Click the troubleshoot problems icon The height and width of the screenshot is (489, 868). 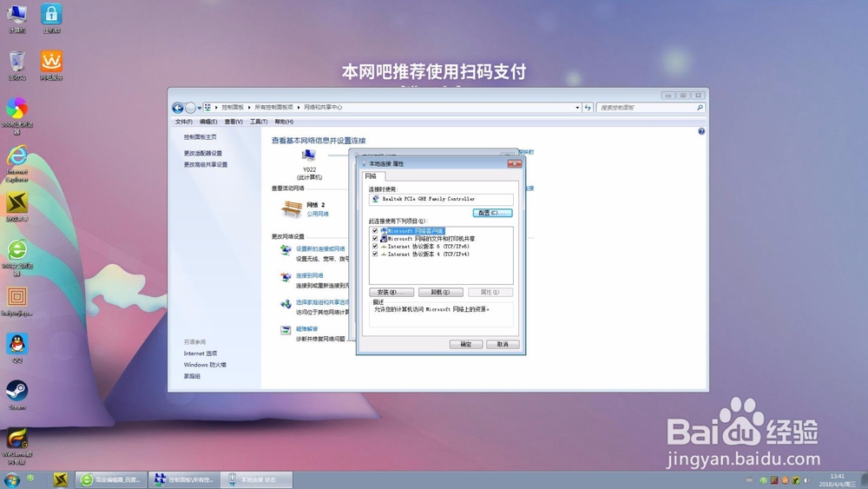pos(286,331)
